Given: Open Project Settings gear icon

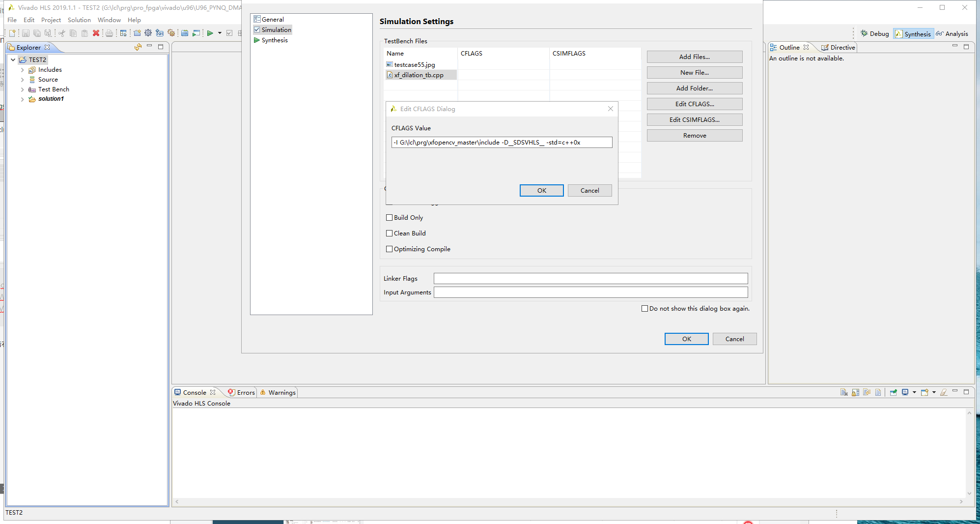Looking at the screenshot, I should coord(148,33).
